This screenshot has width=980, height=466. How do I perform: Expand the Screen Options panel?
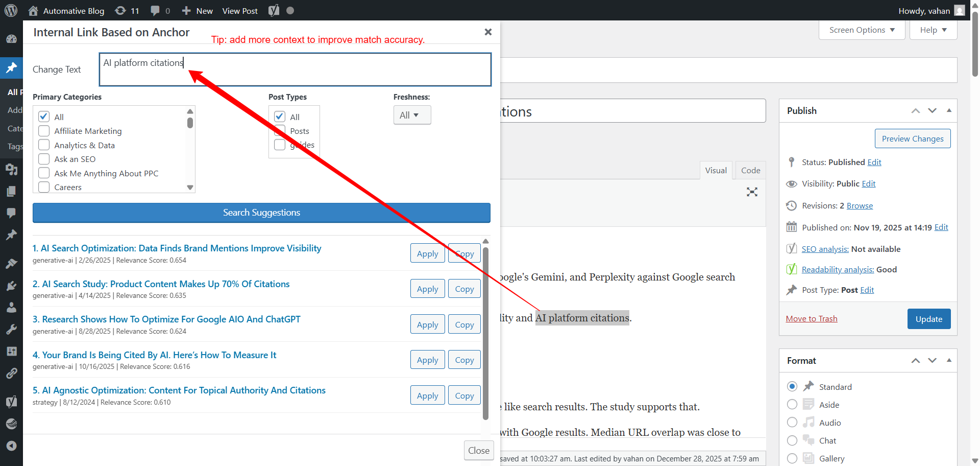coord(862,30)
